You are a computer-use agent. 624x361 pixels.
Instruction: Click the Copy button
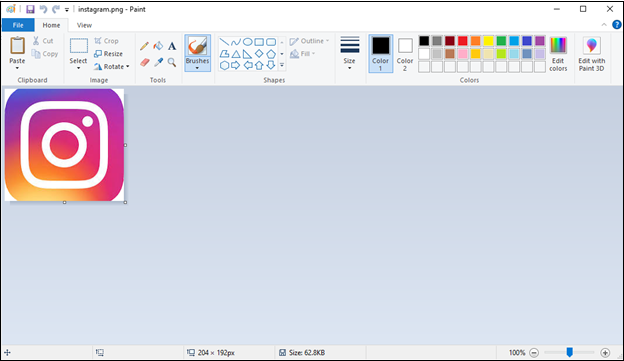click(x=45, y=54)
